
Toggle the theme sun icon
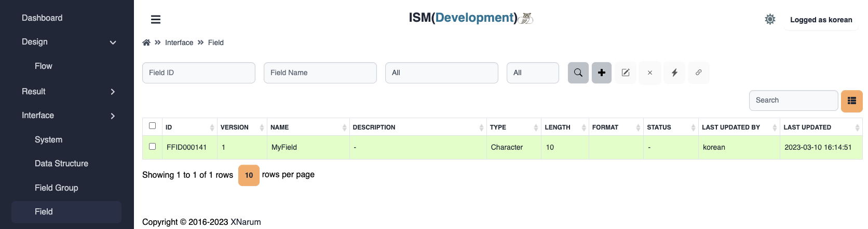pyautogui.click(x=770, y=19)
